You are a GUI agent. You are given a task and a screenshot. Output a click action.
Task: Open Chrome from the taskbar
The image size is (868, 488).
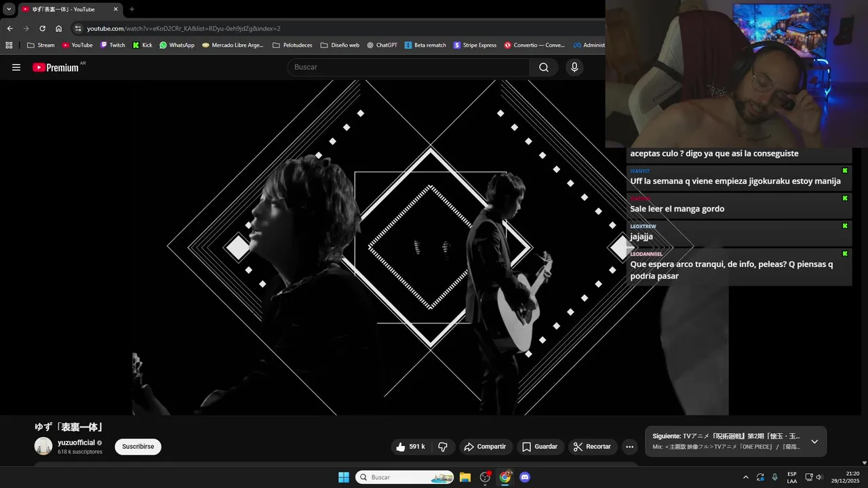(x=505, y=477)
